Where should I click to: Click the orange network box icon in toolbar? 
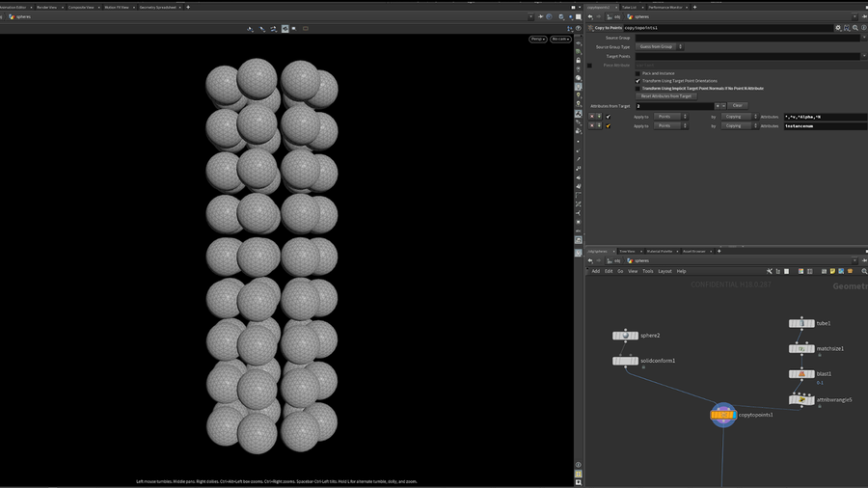(x=850, y=271)
